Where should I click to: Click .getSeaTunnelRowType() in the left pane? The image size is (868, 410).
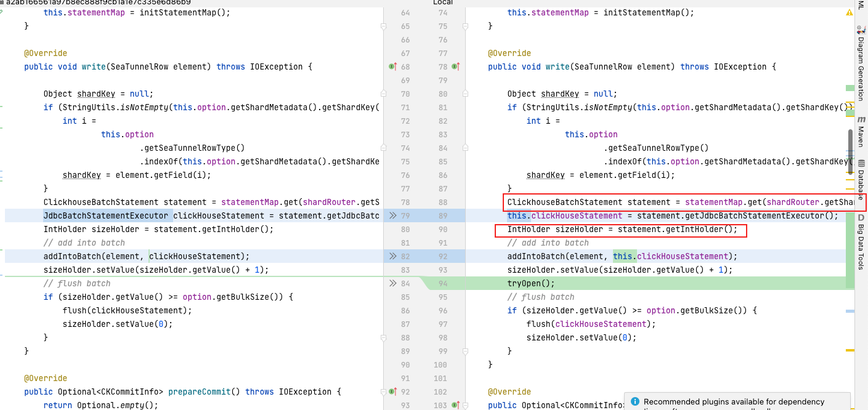click(192, 148)
